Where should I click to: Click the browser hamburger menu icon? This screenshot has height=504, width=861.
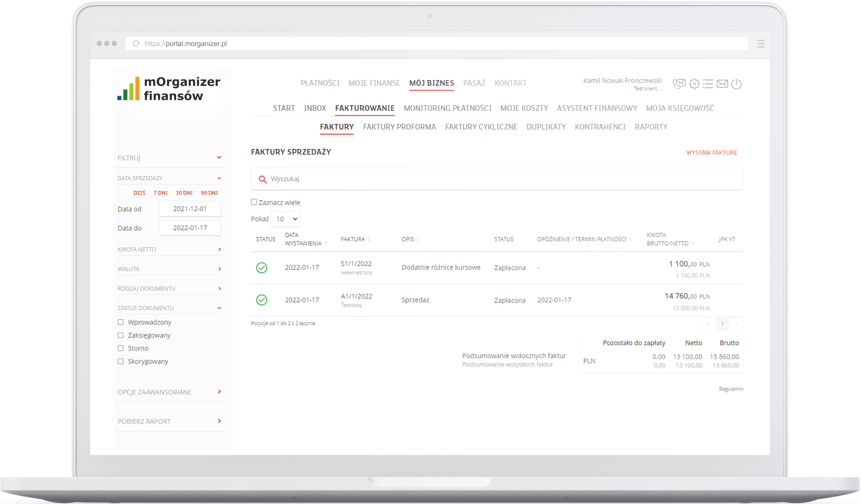(761, 44)
